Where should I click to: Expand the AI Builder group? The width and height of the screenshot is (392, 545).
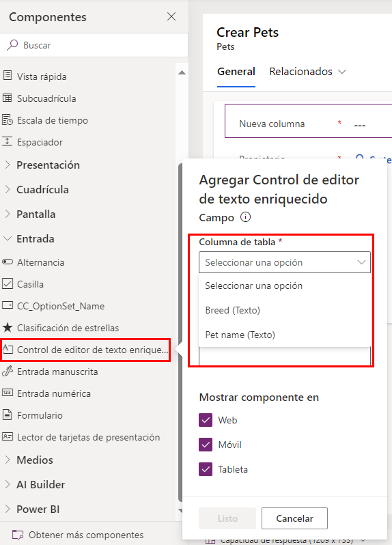point(8,484)
